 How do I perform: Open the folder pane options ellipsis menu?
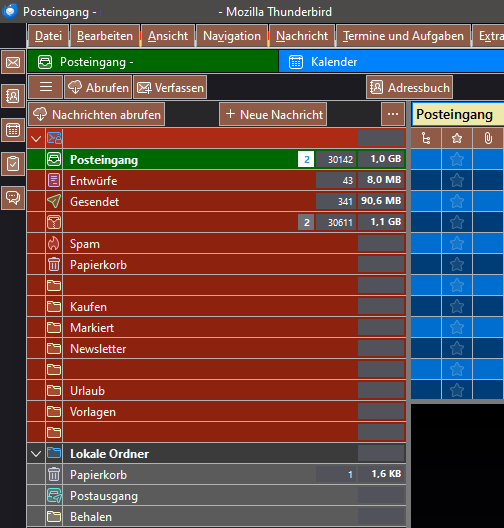point(393,114)
